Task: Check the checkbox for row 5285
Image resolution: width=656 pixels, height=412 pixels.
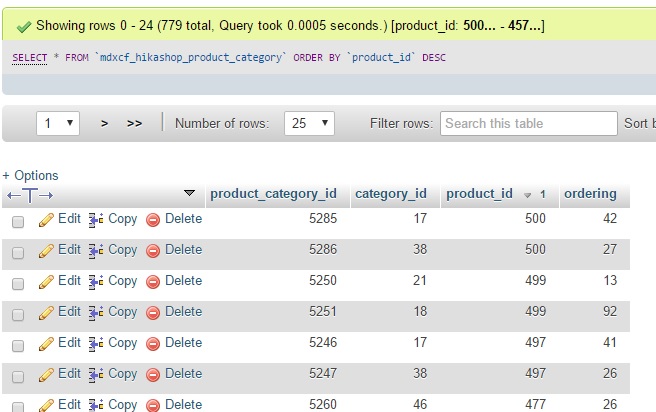Action: 18,221
